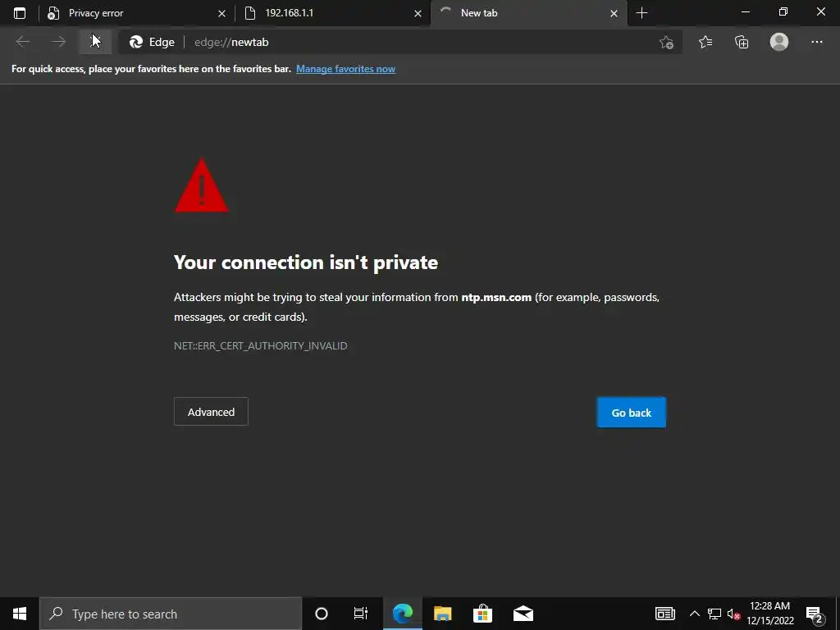The width and height of the screenshot is (840, 630).
Task: Close the New tab tab
Action: tap(614, 13)
